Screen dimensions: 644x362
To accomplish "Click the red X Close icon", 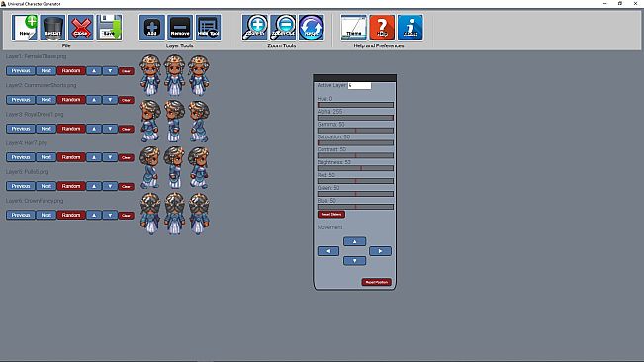I will [81, 27].
